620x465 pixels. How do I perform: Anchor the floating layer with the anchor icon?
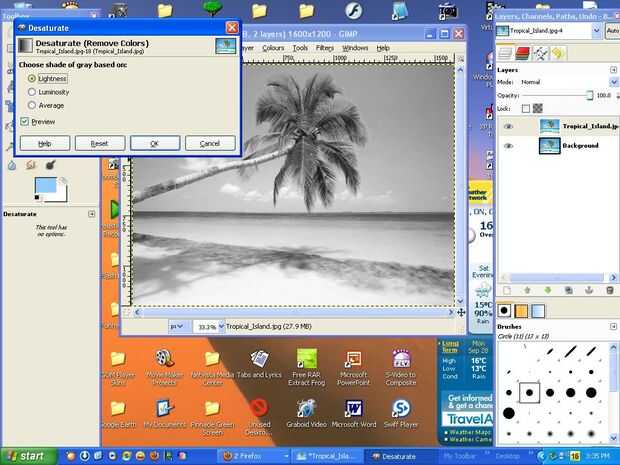pyautogui.click(x=589, y=291)
